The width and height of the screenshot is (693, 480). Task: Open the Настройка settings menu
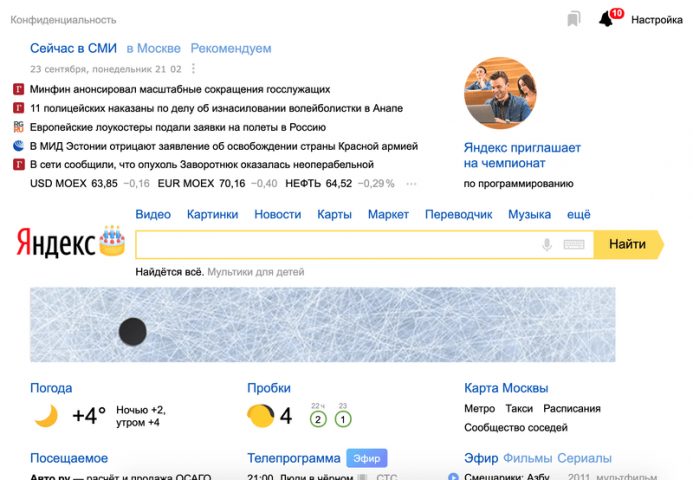coord(657,20)
